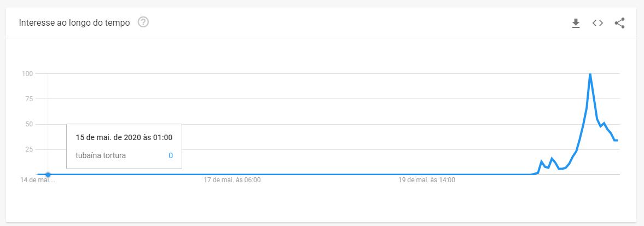Click the 50 y-axis label
The image size is (644, 226).
click(29, 124)
